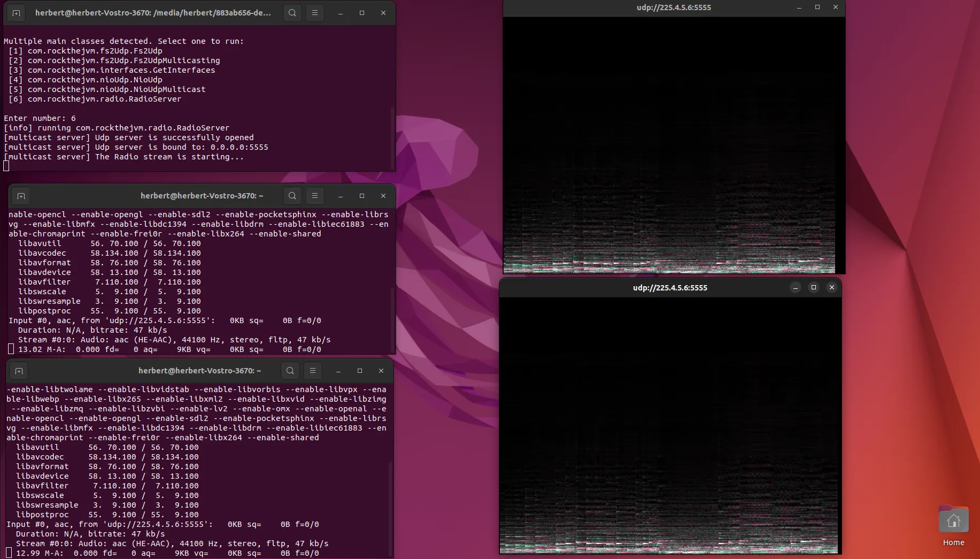Open search in the RadioServer terminal
980x559 pixels.
[292, 12]
